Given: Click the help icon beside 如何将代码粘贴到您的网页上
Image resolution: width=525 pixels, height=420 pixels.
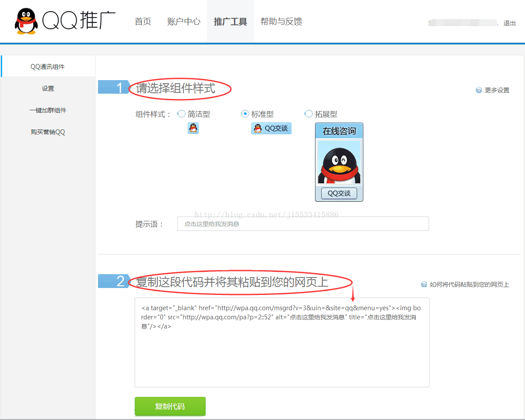Looking at the screenshot, I should point(424,285).
